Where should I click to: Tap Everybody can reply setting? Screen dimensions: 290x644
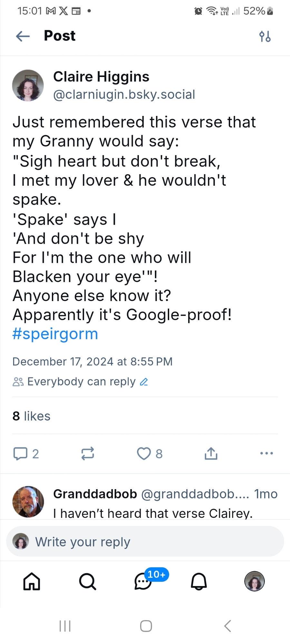point(81,382)
